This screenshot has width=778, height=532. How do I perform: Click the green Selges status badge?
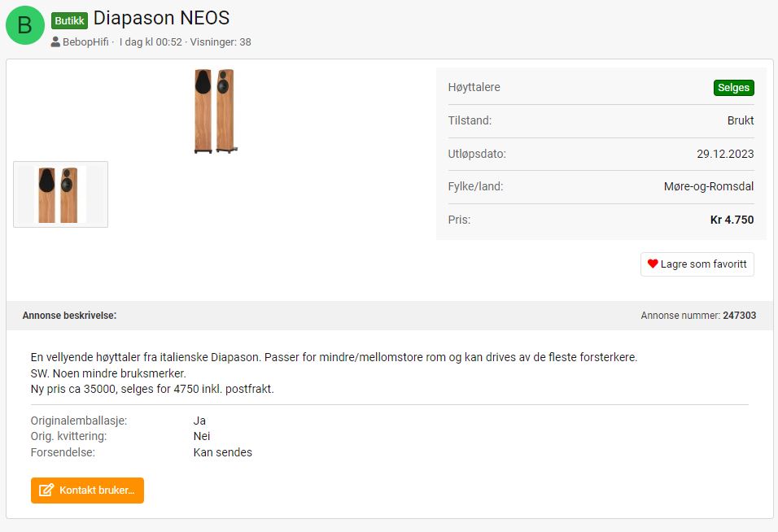pos(733,88)
